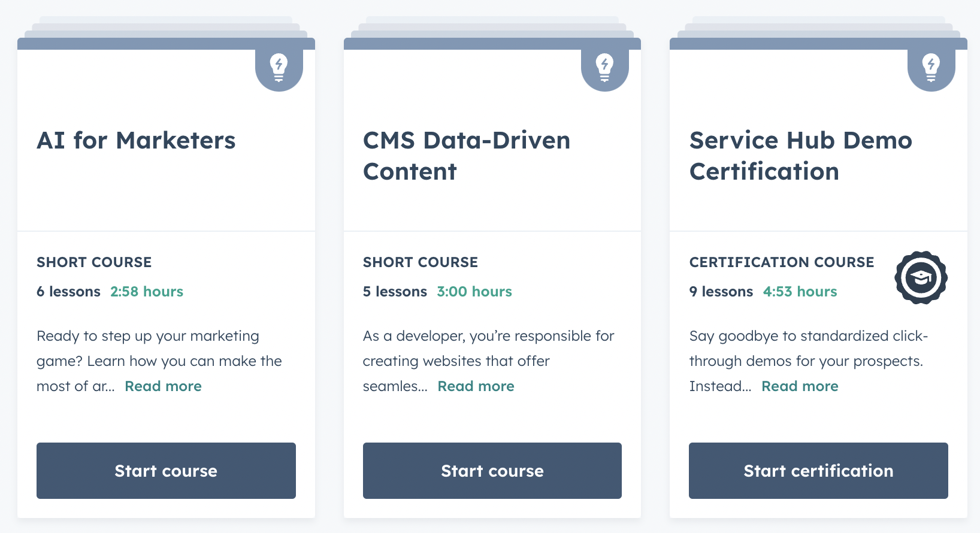Click the lightbulb badge on CMS Data-Driven Content card

click(604, 67)
